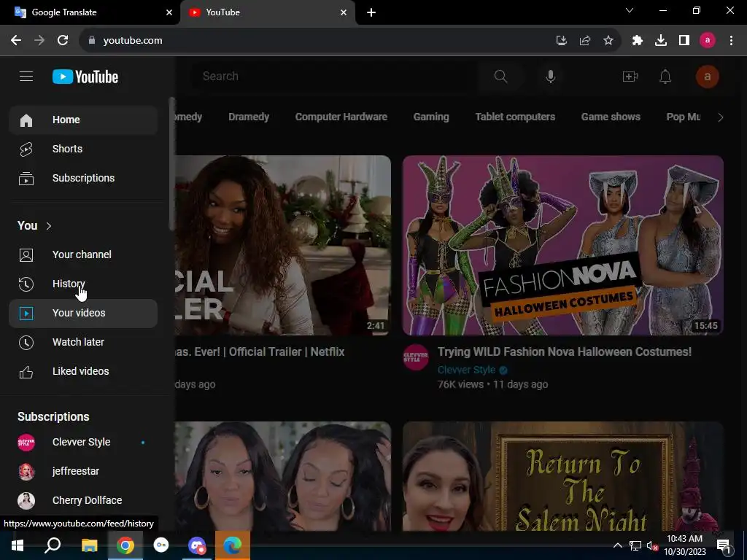
Task: Click the History clock-arrow icon
Action: coord(26,284)
